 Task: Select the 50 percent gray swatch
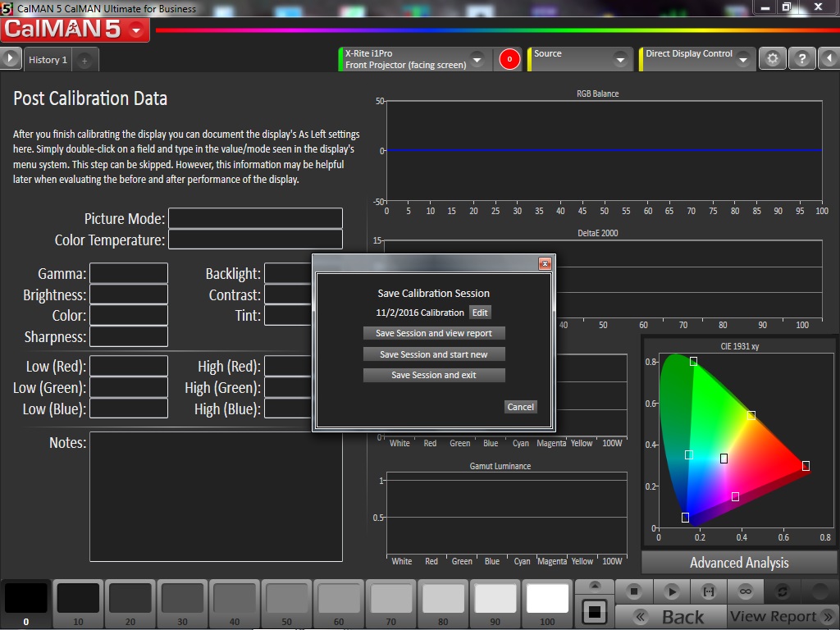click(x=287, y=598)
